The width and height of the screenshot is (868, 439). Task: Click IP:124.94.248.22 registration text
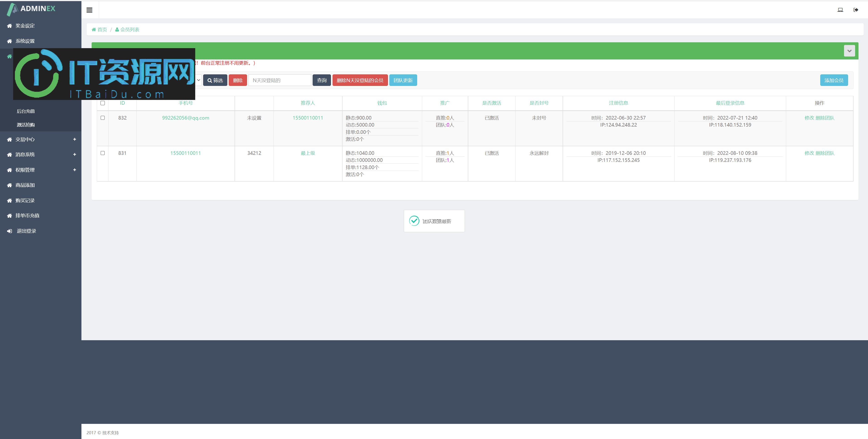pos(618,125)
